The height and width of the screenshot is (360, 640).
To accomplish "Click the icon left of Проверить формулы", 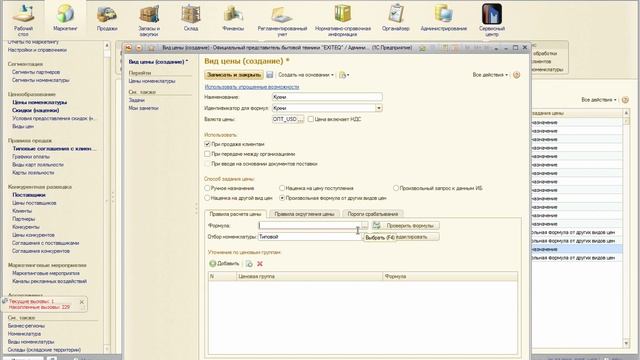I will (376, 225).
